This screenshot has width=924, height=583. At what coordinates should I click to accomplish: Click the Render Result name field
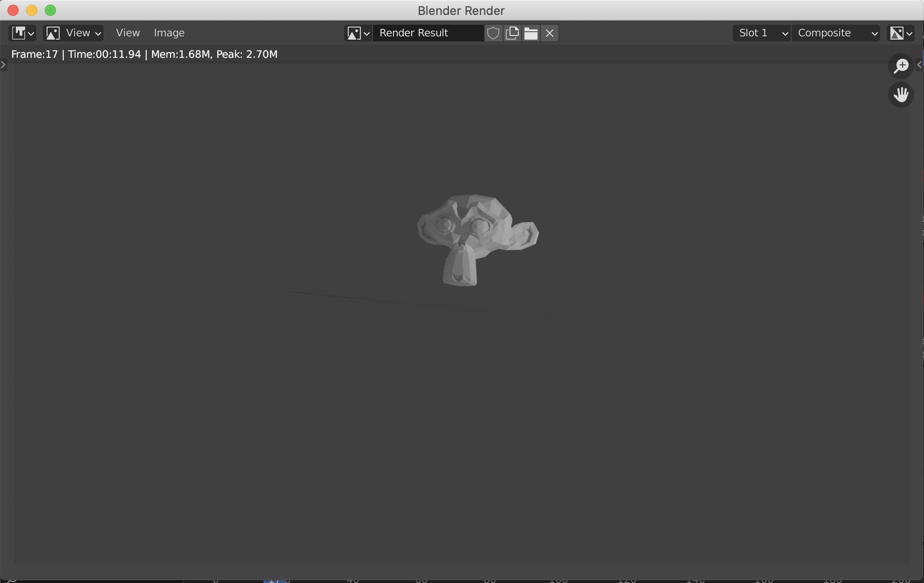[428, 33]
